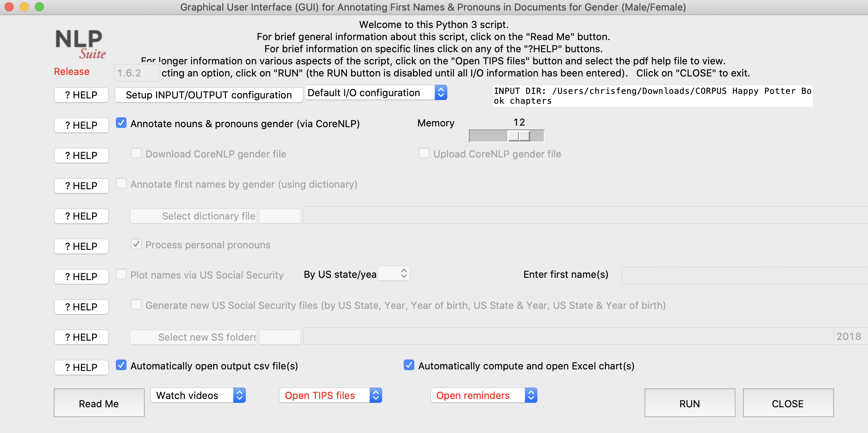The height and width of the screenshot is (433, 868).
Task: Enable Annotate first names by gender checkbox
Action: click(x=121, y=184)
